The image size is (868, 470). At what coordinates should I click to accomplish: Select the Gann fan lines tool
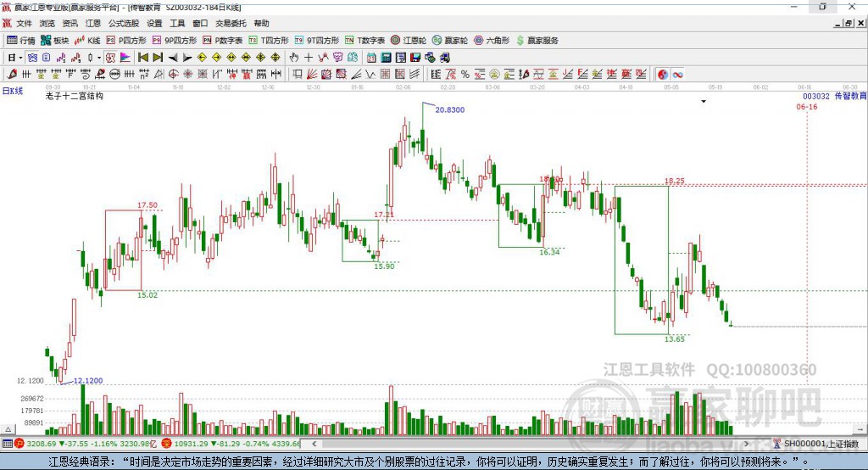(x=312, y=75)
